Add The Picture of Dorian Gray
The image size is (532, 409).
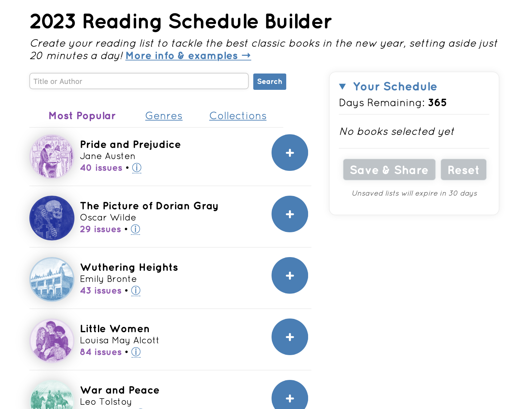289,214
